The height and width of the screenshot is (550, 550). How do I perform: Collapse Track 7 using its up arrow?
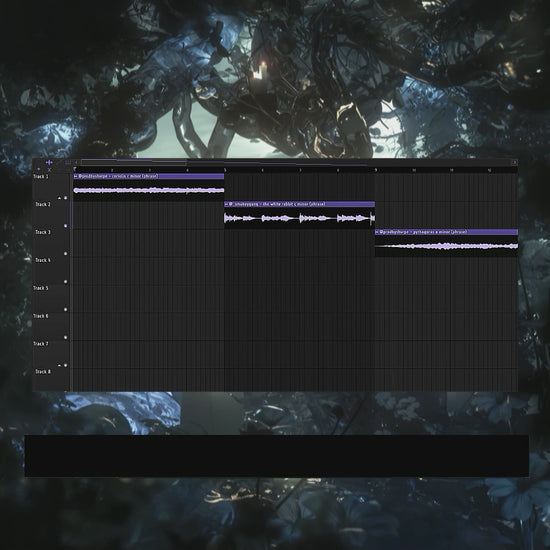pos(59,365)
